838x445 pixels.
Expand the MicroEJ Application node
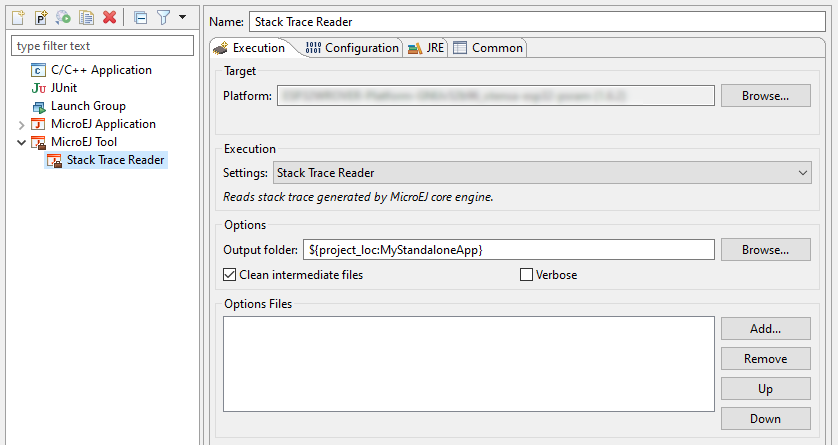tap(22, 124)
